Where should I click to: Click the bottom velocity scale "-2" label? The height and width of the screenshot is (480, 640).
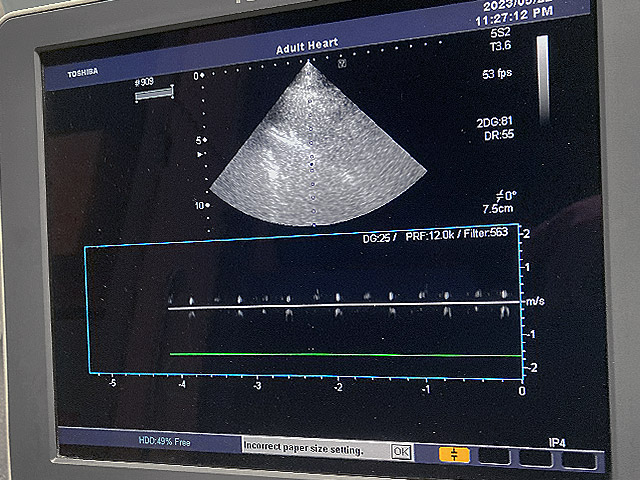(531, 368)
